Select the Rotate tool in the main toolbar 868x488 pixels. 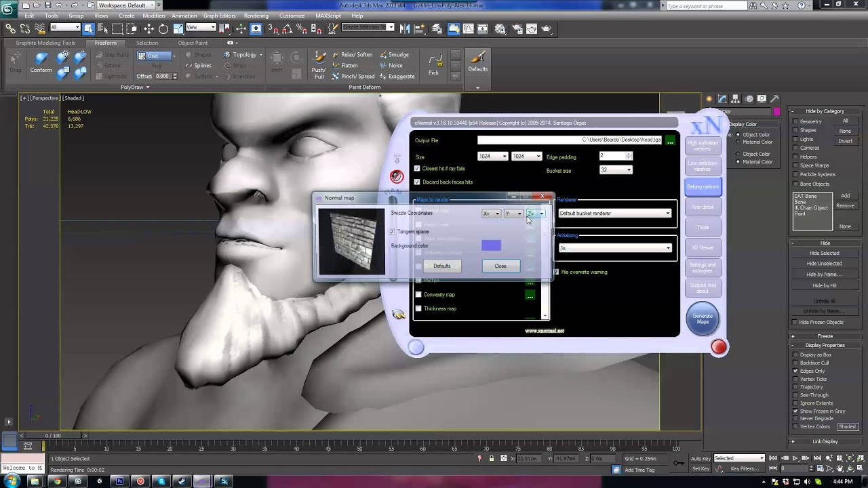tap(163, 28)
